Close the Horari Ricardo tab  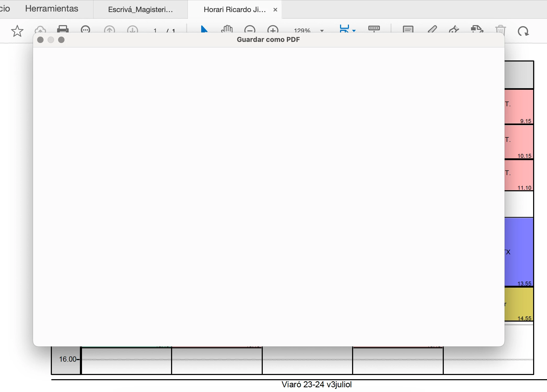pos(275,10)
